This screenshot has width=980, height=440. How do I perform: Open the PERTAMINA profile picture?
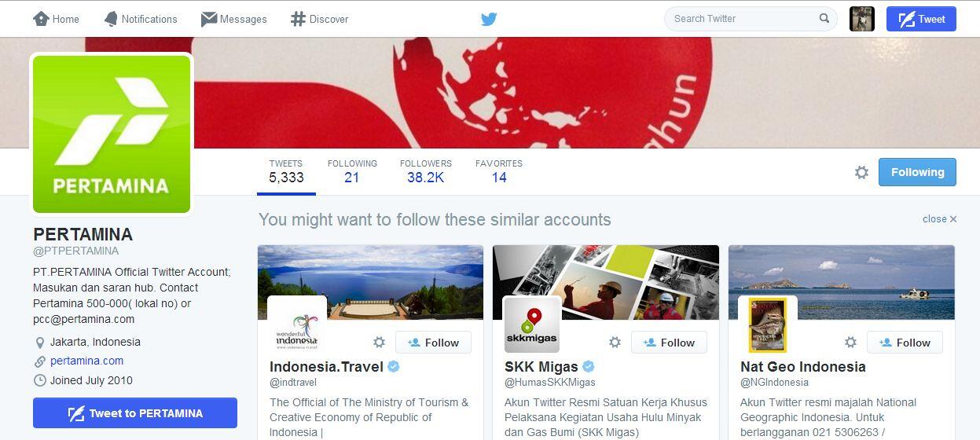(x=112, y=134)
